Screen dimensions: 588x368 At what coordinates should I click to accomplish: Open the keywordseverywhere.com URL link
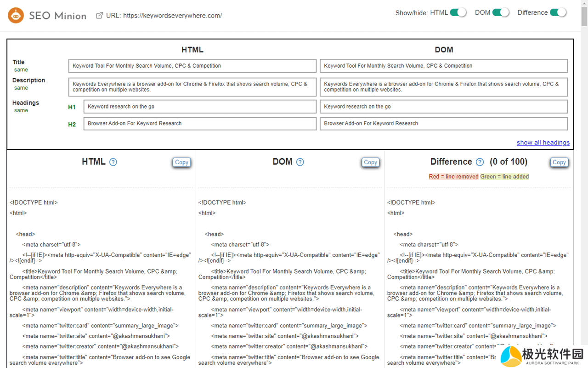pyautogui.click(x=172, y=16)
